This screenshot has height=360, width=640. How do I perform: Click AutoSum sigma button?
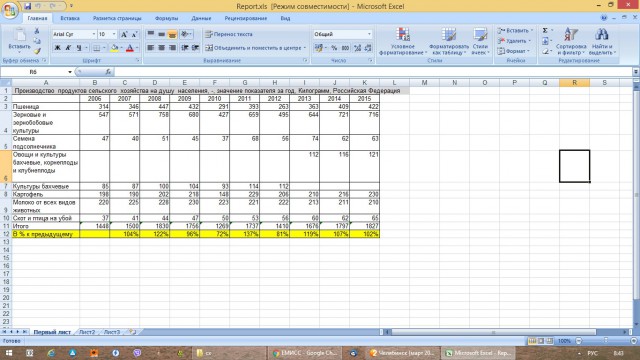pos(545,31)
